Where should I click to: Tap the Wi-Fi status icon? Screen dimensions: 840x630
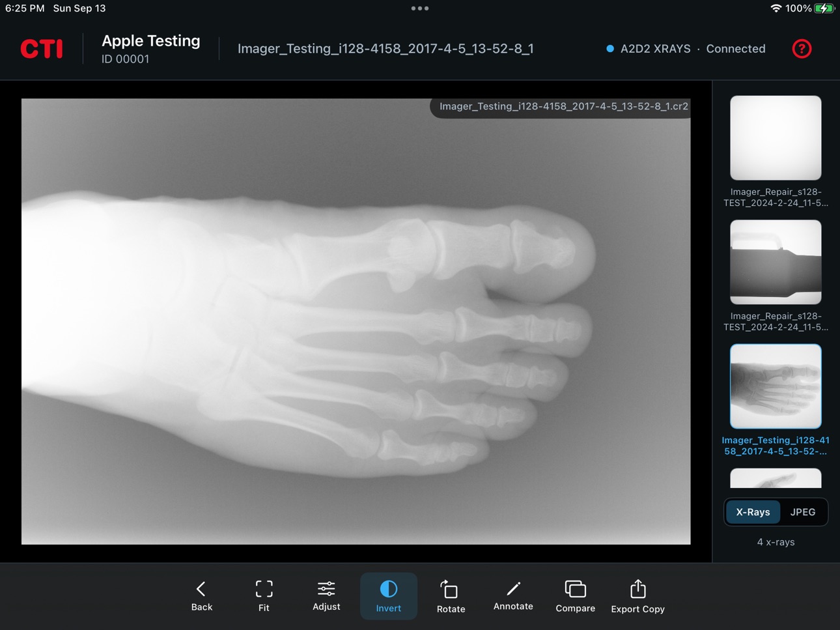[776, 8]
